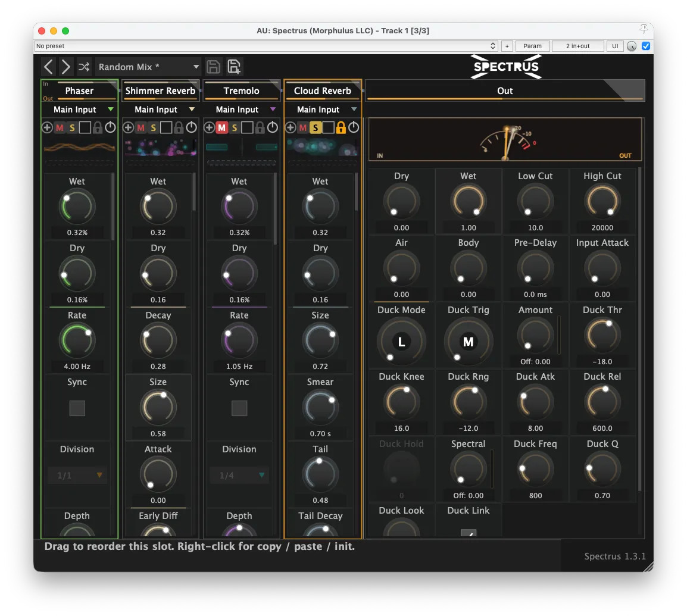Viewport: 687px width, 616px height.
Task: Toggle Cloud Reverb power icon
Action: click(354, 127)
